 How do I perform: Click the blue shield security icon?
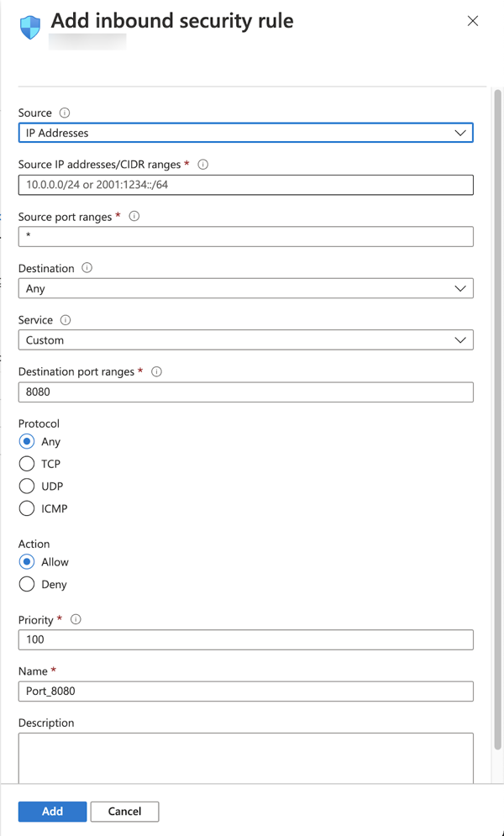click(30, 27)
